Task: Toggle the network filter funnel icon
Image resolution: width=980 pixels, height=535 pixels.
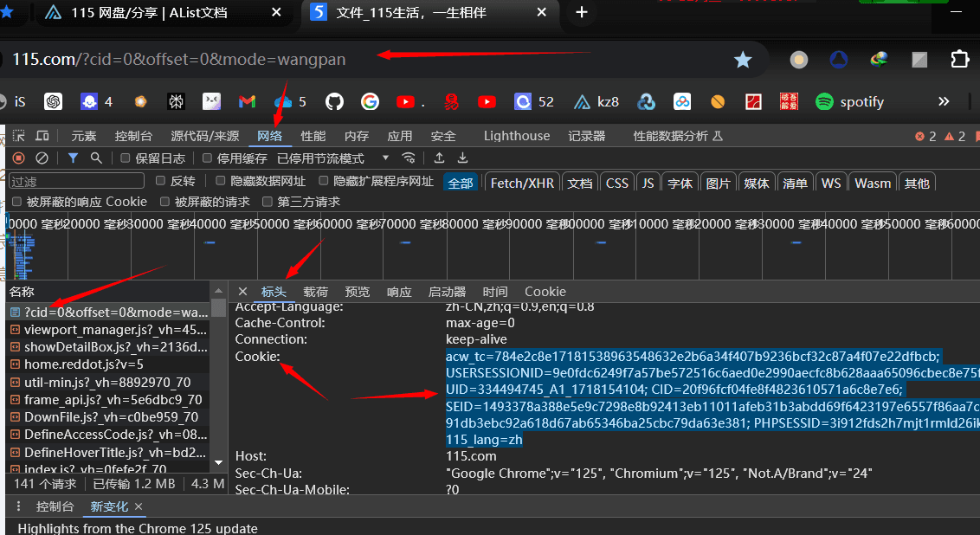Action: point(74,158)
